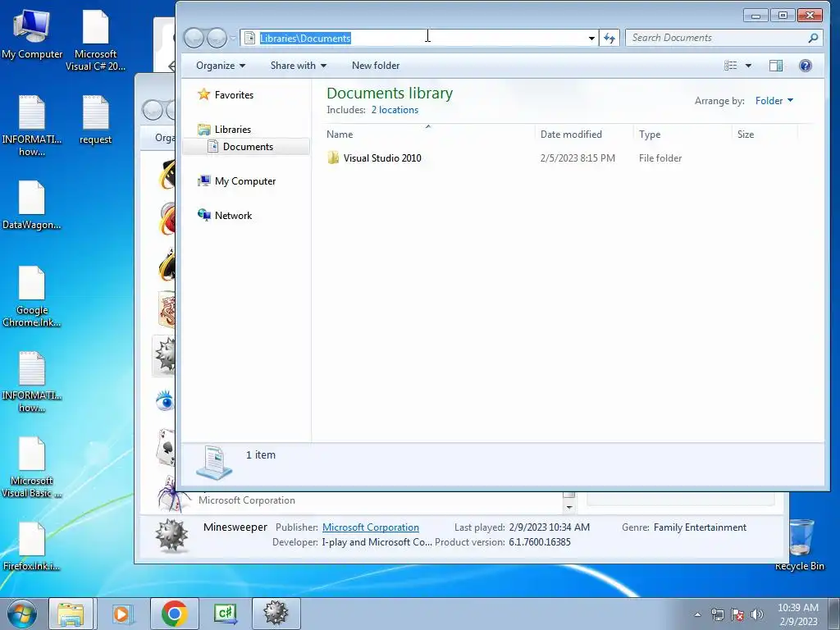This screenshot has width=840, height=630.
Task: Launch Windows Media Player from taskbar
Action: pos(121,614)
